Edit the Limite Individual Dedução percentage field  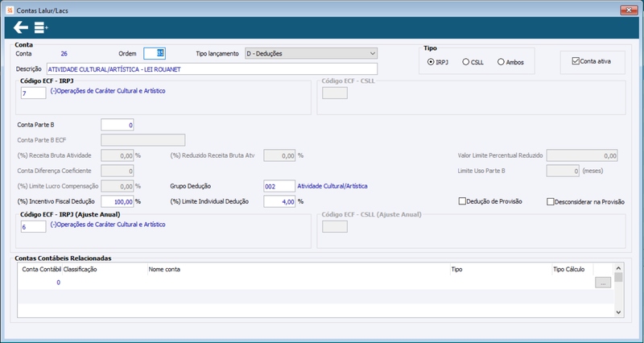[279, 201]
